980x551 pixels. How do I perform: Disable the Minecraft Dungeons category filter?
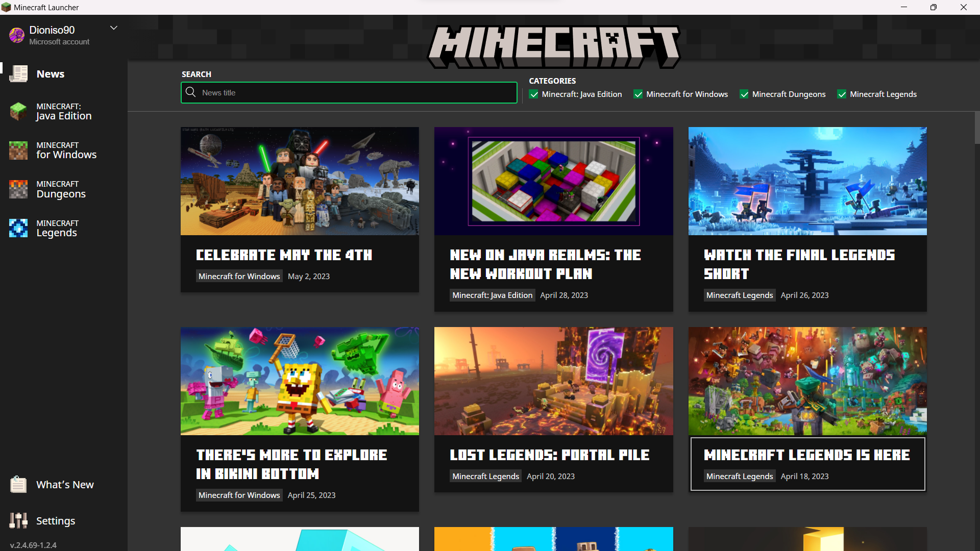click(744, 94)
